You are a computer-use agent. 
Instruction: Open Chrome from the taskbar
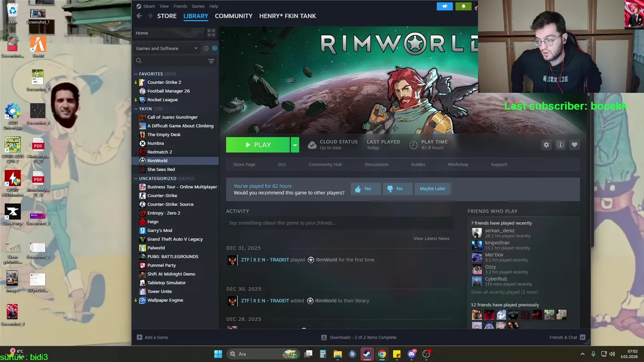coord(382,354)
